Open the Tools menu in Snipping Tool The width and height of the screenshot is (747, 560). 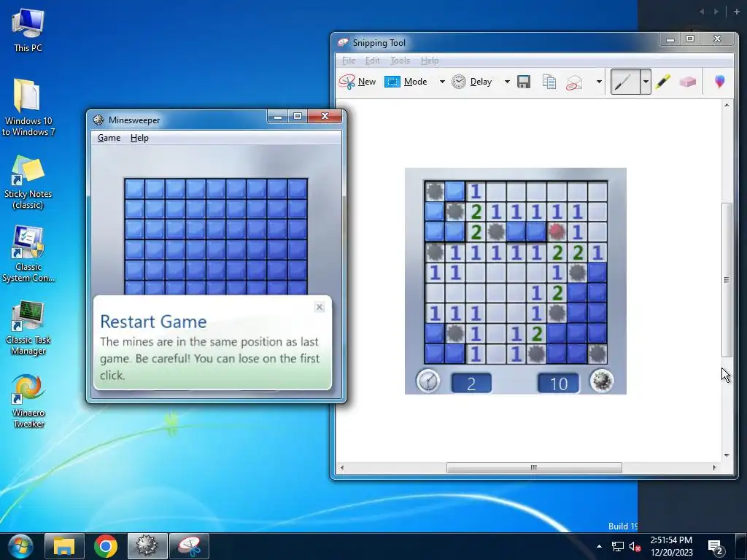tap(400, 61)
